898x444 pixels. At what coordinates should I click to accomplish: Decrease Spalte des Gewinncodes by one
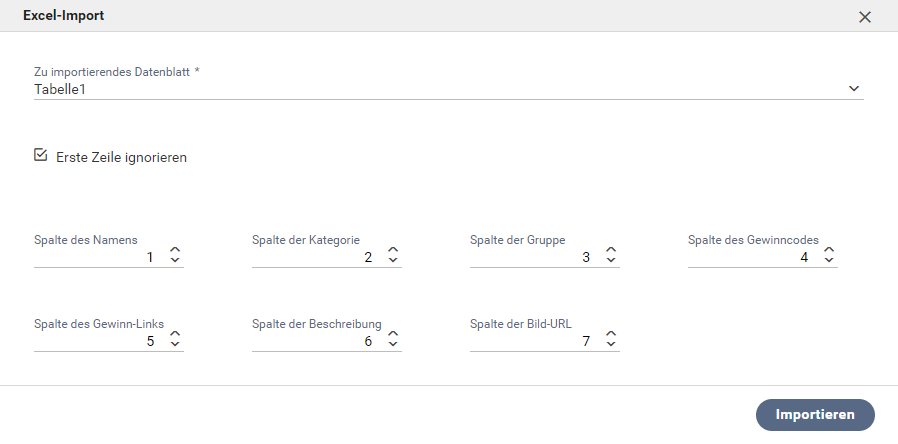(x=829, y=262)
